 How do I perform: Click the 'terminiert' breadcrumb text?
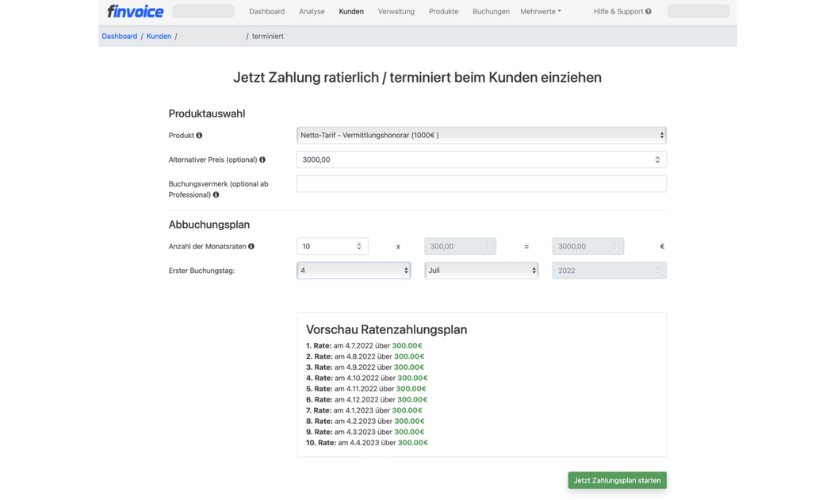268,36
